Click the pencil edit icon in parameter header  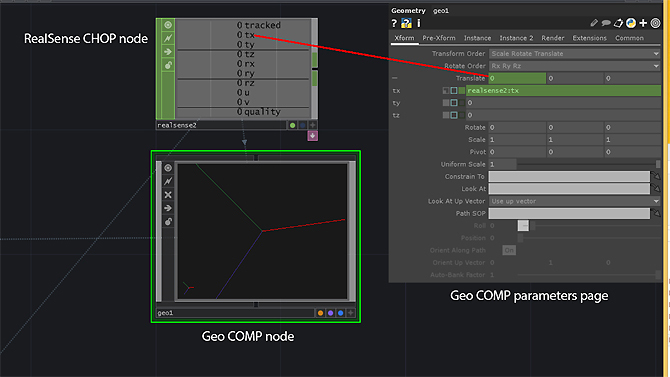594,23
